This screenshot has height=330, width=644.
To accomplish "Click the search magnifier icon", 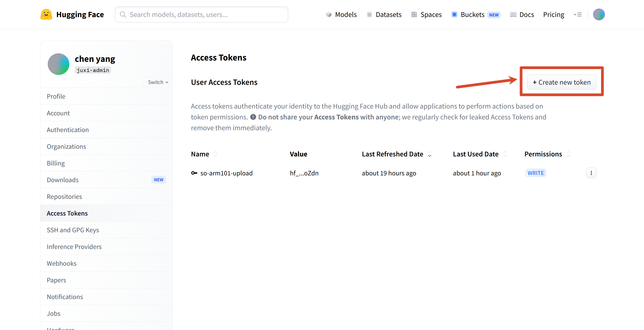I will point(123,14).
